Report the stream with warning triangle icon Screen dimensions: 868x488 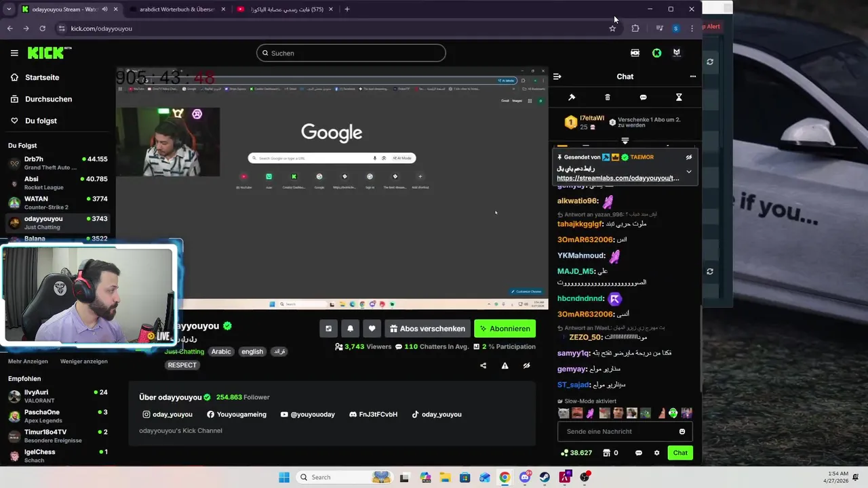coord(505,366)
